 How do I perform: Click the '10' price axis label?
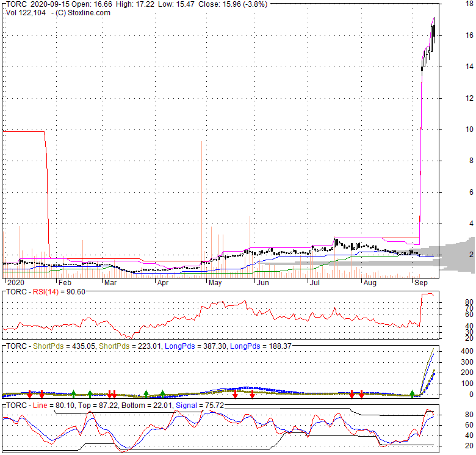[x=469, y=129]
